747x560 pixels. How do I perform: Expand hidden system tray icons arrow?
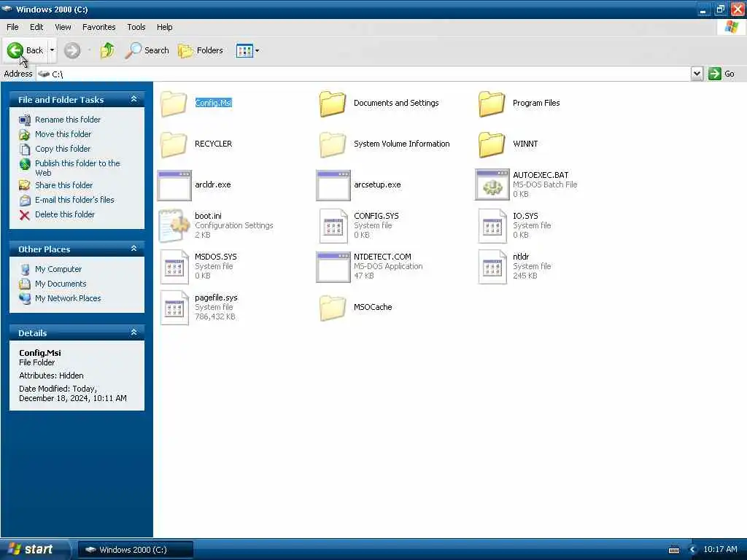pos(693,550)
